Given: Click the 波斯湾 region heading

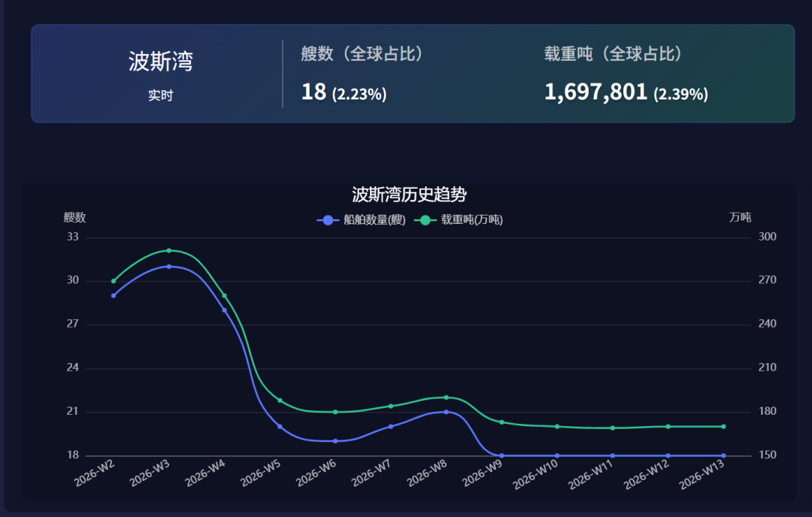Looking at the screenshot, I should pyautogui.click(x=160, y=62).
